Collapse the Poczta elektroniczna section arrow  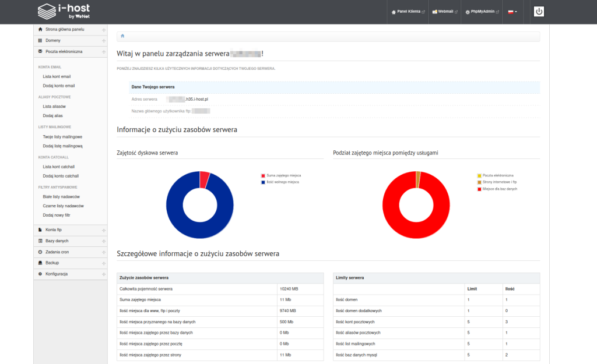pos(103,51)
